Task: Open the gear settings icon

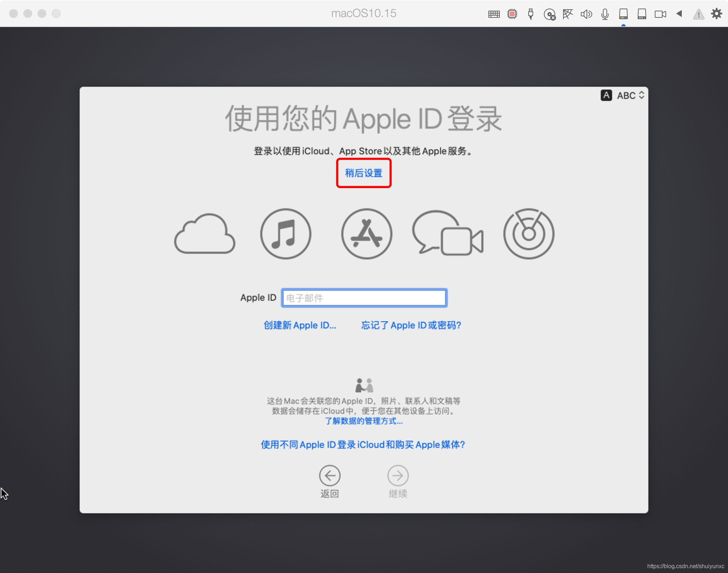Action: tap(716, 14)
